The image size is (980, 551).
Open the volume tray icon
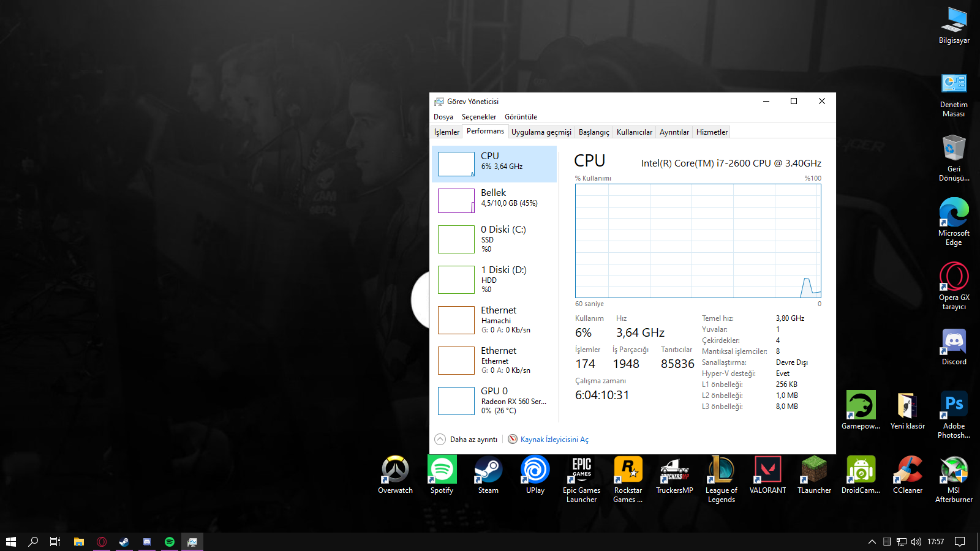tap(916, 542)
